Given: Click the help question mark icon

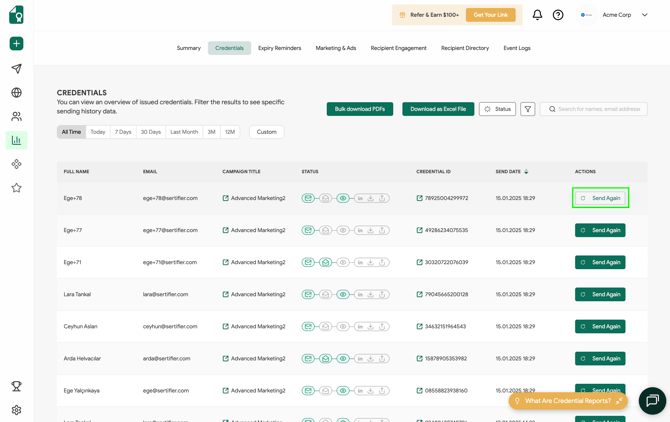Looking at the screenshot, I should tap(558, 15).
